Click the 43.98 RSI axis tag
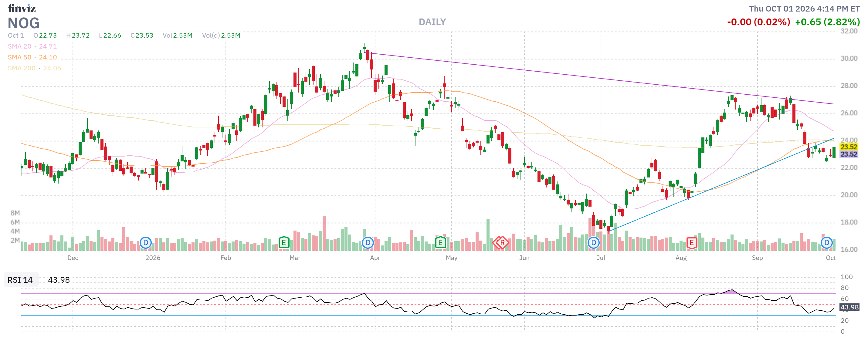The width and height of the screenshot is (868, 341). [x=849, y=307]
